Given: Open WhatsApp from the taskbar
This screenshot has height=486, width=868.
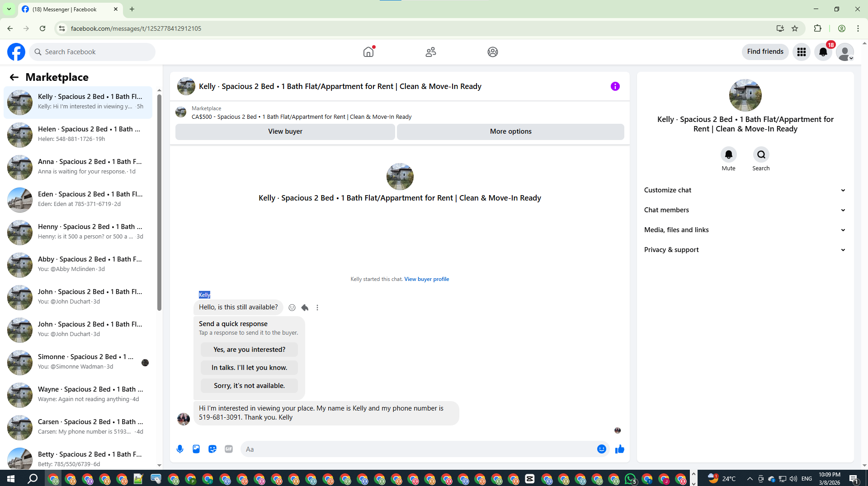Looking at the screenshot, I should point(630,479).
